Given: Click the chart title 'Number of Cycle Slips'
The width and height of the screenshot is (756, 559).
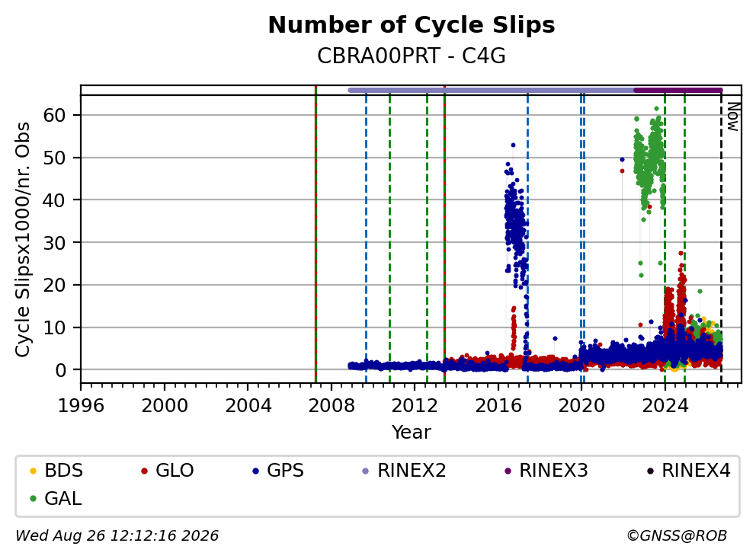Looking at the screenshot, I should tap(412, 25).
